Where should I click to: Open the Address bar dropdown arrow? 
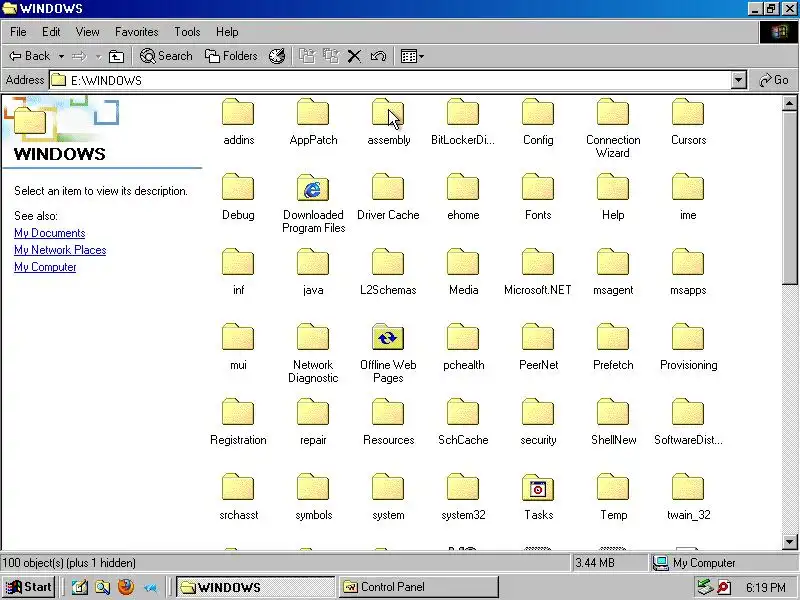pos(738,80)
